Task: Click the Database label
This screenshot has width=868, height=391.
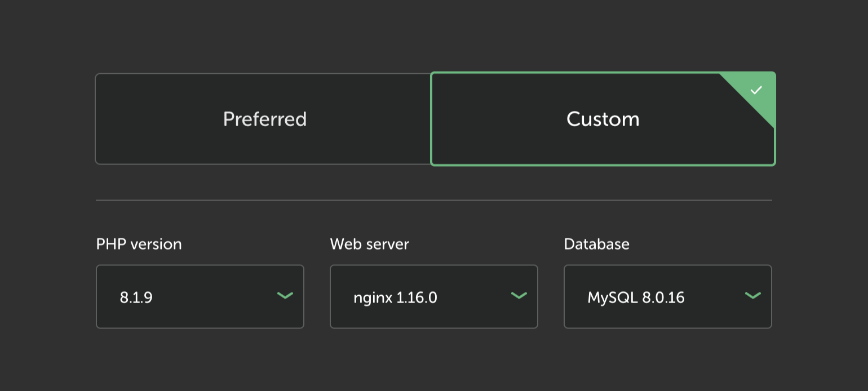Action: pyautogui.click(x=597, y=244)
